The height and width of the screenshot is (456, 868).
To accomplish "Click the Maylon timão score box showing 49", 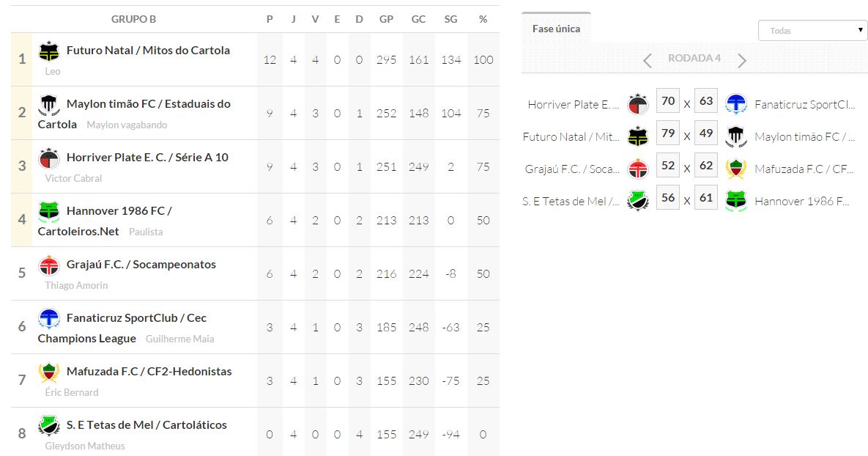I will (706, 133).
